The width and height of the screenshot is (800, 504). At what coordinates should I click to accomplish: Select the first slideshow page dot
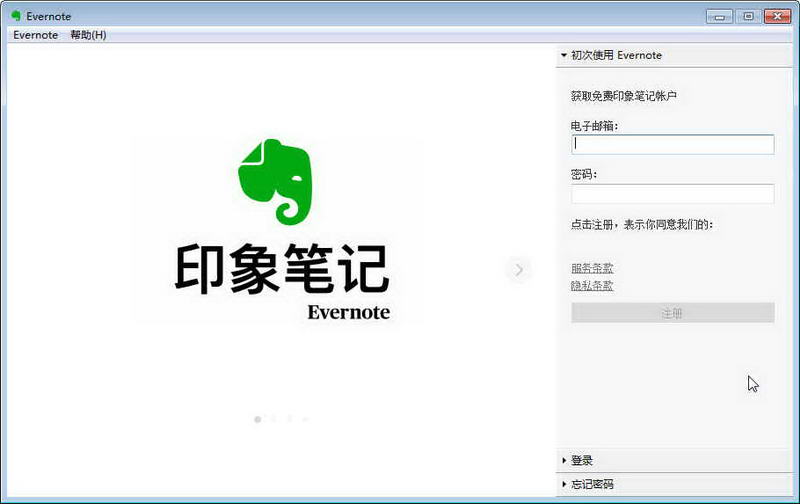(x=258, y=419)
